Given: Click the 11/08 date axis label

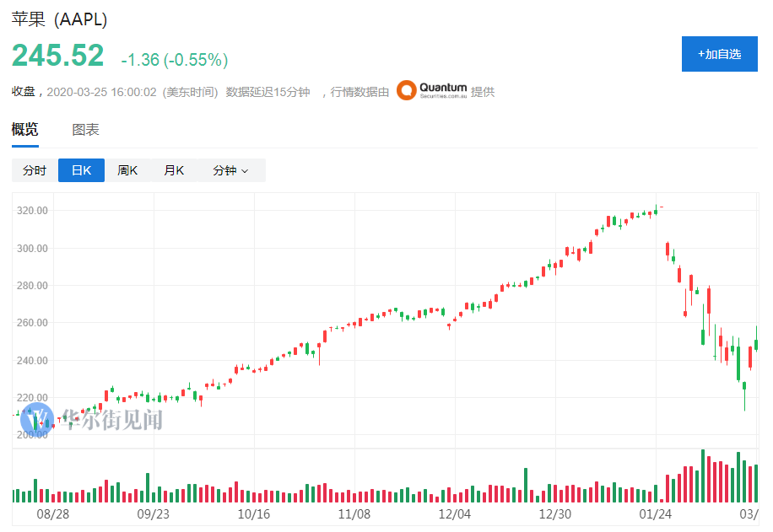Looking at the screenshot, I should pyautogui.click(x=354, y=514).
